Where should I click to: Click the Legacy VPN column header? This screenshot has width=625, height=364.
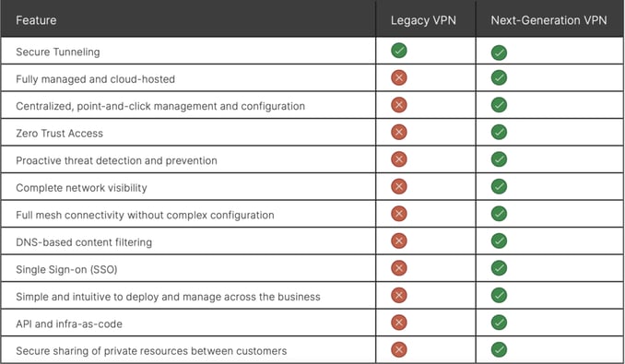(x=423, y=20)
